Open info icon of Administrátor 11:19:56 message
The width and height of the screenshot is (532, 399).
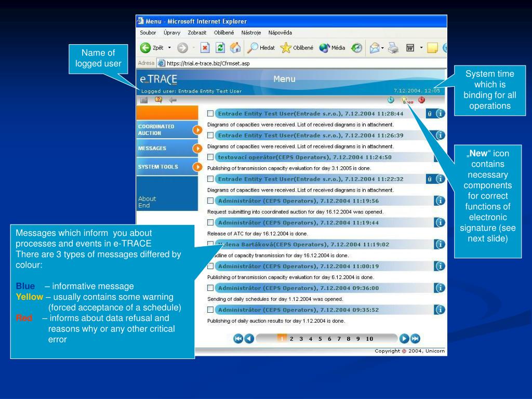(x=440, y=201)
